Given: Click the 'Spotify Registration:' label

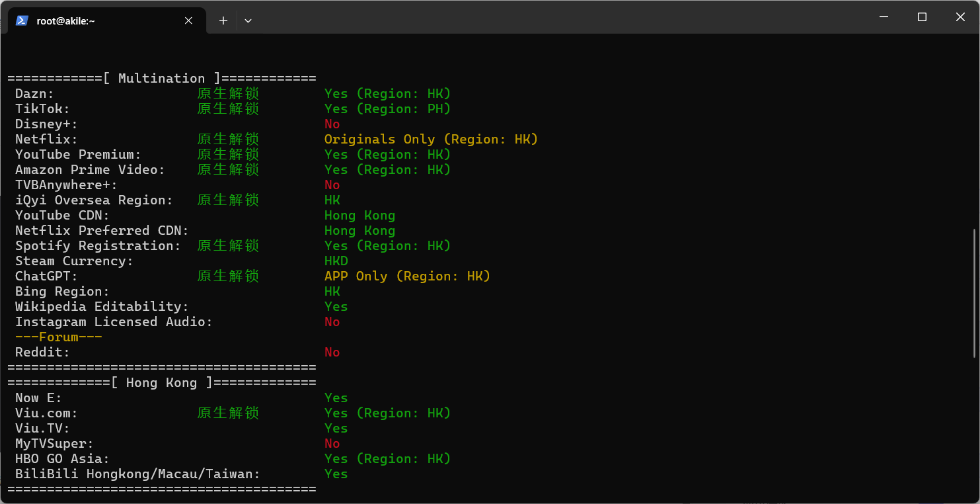Looking at the screenshot, I should [x=98, y=245].
